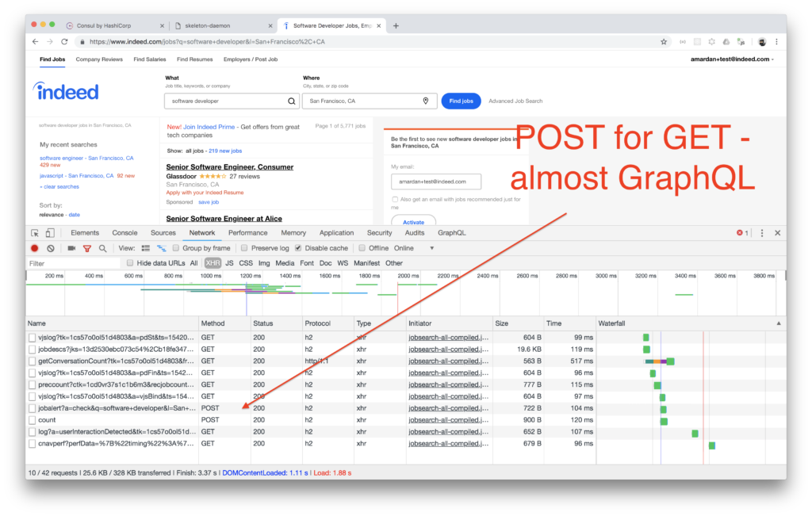Toggle the network filter funnel icon
This screenshot has width=812, height=516.
87,248
